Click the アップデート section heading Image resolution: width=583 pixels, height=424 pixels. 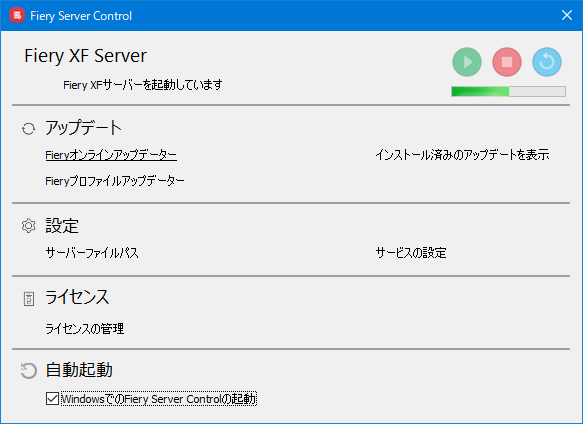click(83, 128)
